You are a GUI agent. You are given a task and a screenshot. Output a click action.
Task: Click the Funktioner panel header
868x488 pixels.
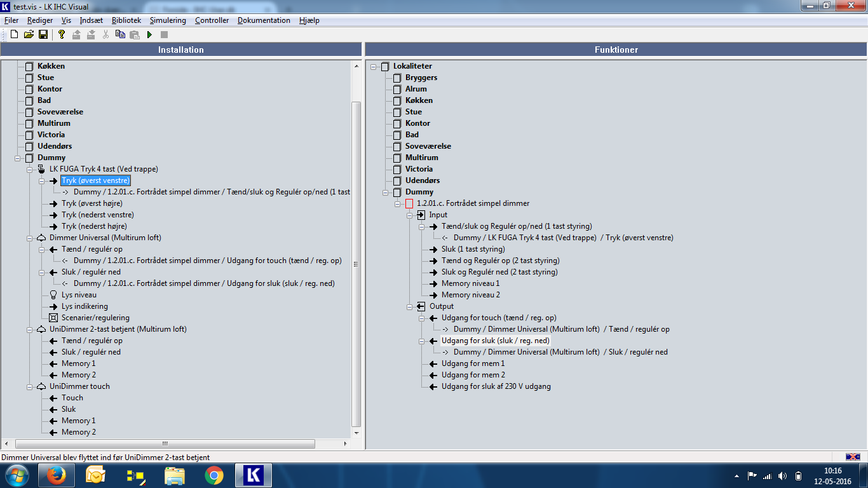pos(616,50)
